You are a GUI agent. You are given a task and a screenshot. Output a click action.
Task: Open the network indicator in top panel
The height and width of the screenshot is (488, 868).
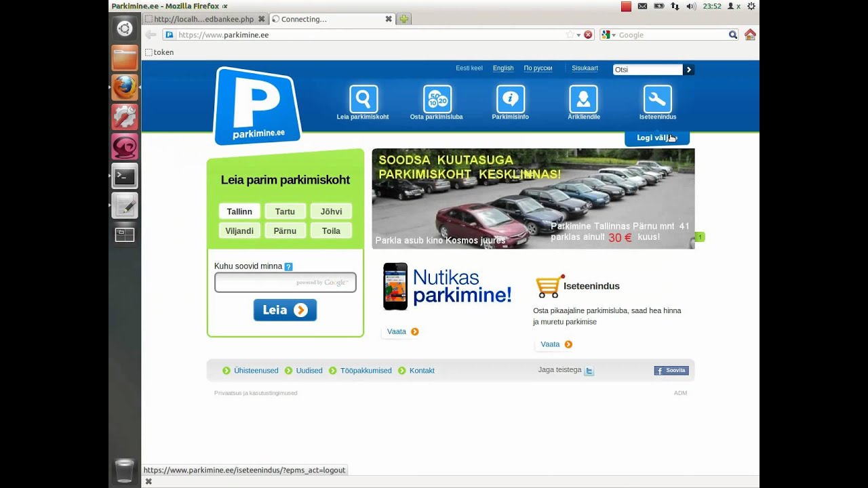(x=675, y=6)
